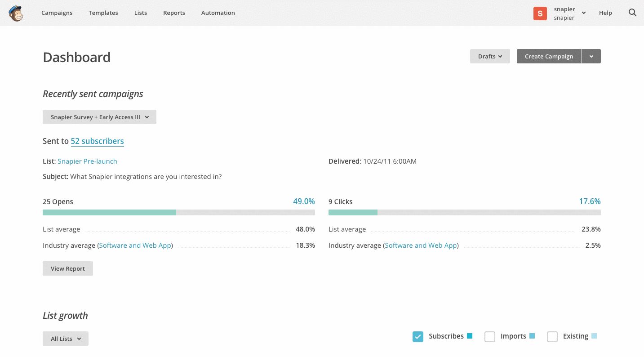
Task: Check the Subscribes checkbox
Action: (418, 336)
